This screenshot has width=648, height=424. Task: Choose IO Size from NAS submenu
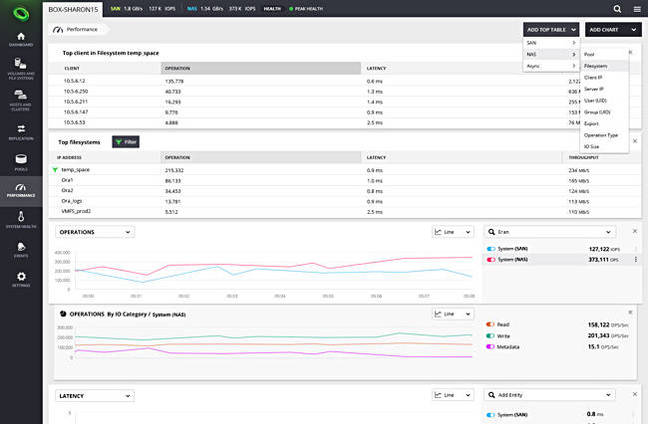(605, 147)
